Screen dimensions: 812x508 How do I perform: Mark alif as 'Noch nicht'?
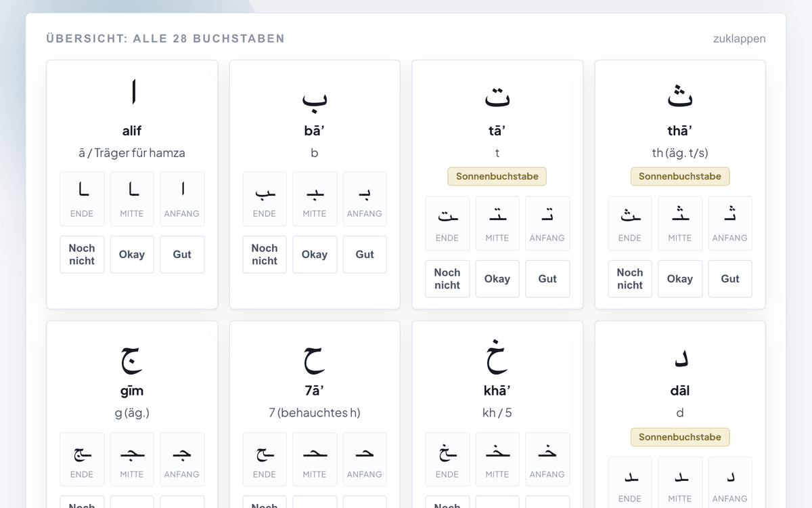(82, 255)
